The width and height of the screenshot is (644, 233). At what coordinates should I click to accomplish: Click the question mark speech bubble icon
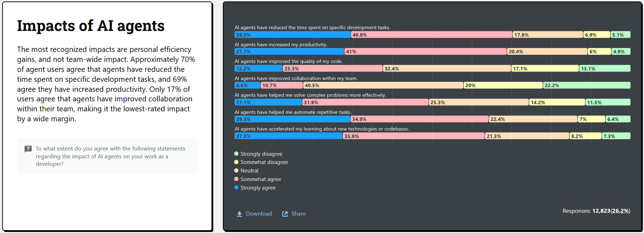[28, 149]
